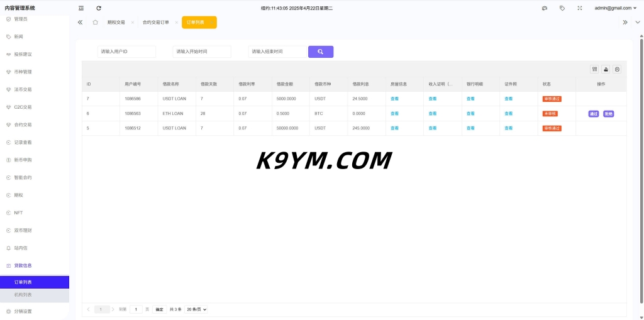Image resolution: width=644 pixels, height=320 pixels.
Task: Switch to 期权交易 tab
Action: click(116, 22)
